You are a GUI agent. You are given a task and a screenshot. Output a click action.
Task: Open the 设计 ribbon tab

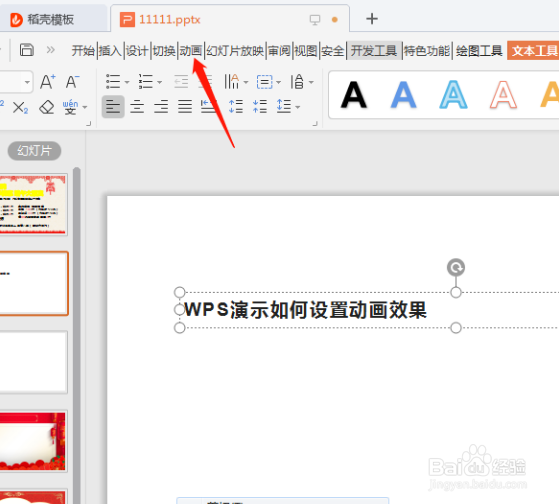[x=137, y=51]
